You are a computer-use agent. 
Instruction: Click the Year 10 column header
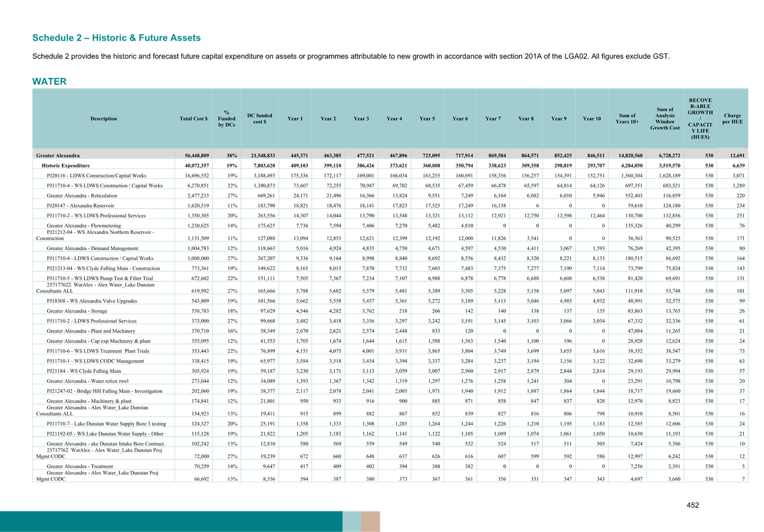point(592,119)
